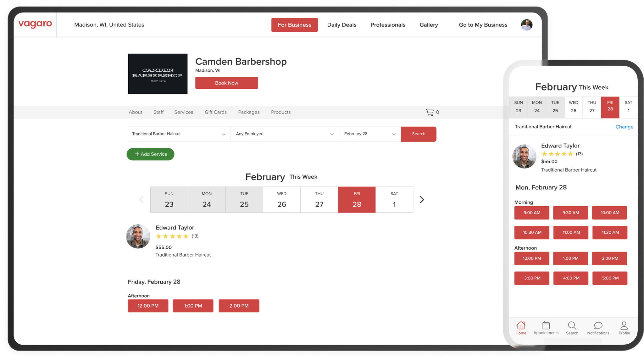Click the green Add Service button

point(150,154)
